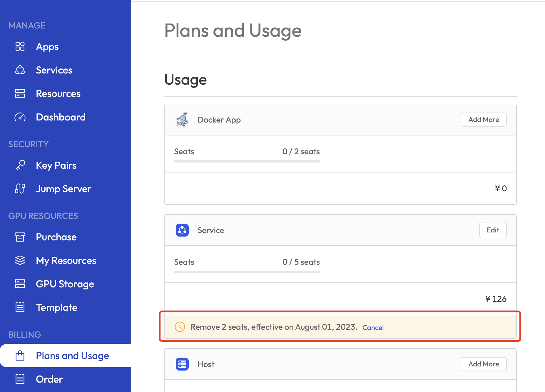Click the Host server icon
The height and width of the screenshot is (392, 545).
coord(182,364)
